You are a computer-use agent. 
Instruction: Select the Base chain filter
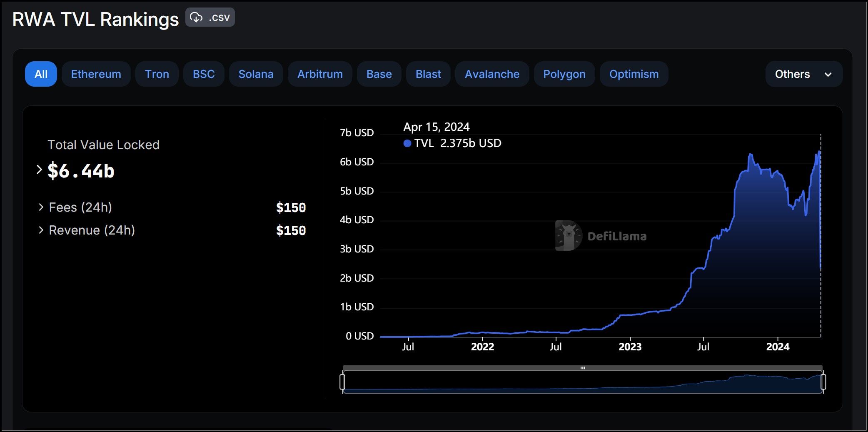pos(379,74)
